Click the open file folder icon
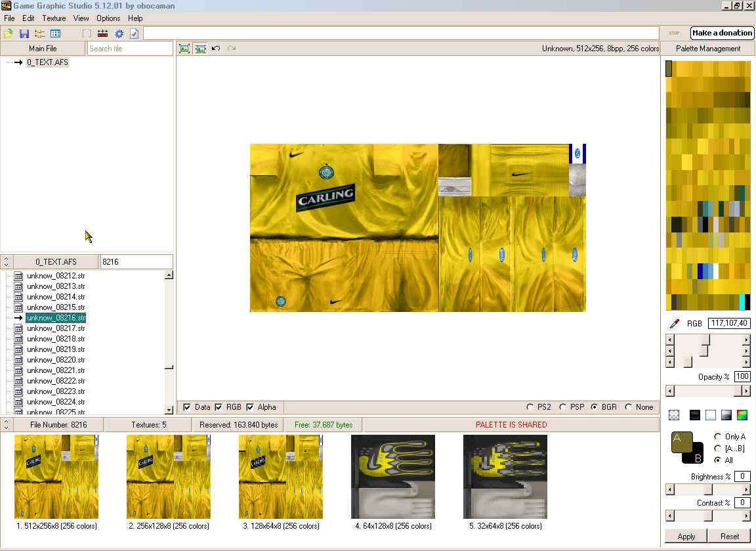 click(x=9, y=33)
